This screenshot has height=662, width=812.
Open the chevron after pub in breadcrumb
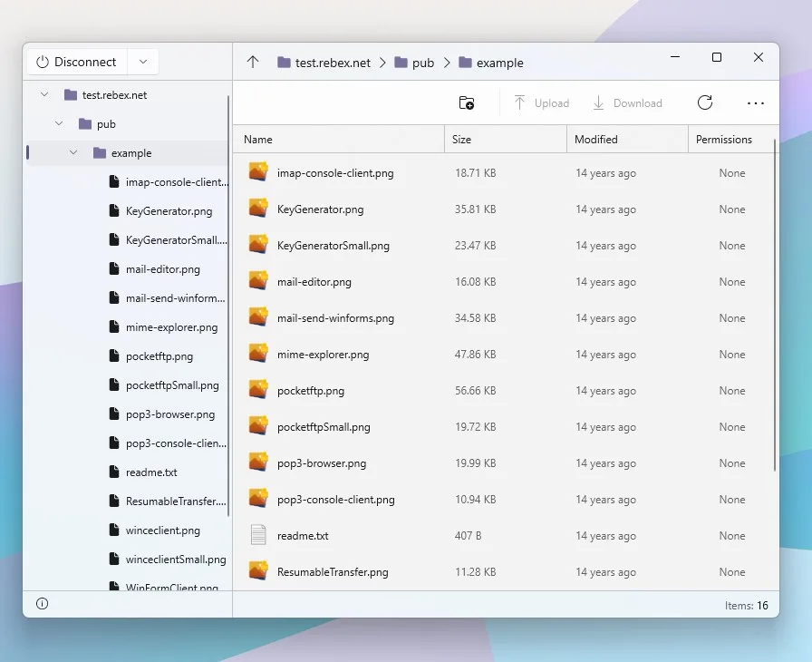(447, 63)
